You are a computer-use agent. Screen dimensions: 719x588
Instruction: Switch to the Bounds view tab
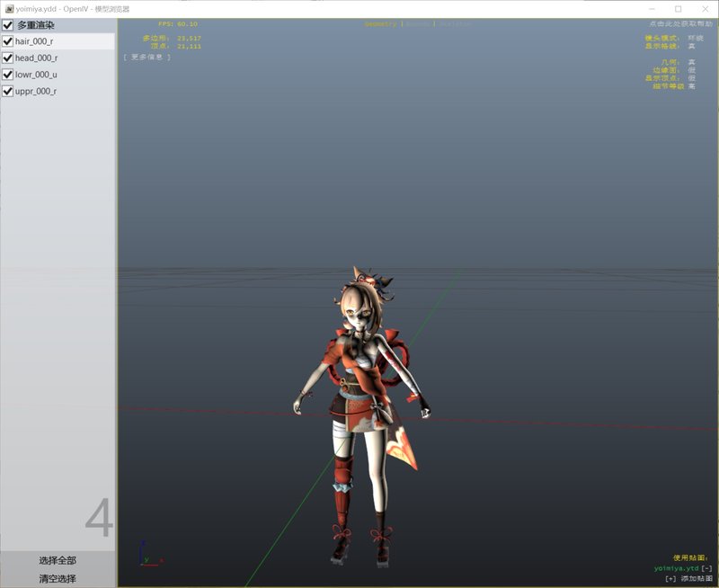pos(418,24)
